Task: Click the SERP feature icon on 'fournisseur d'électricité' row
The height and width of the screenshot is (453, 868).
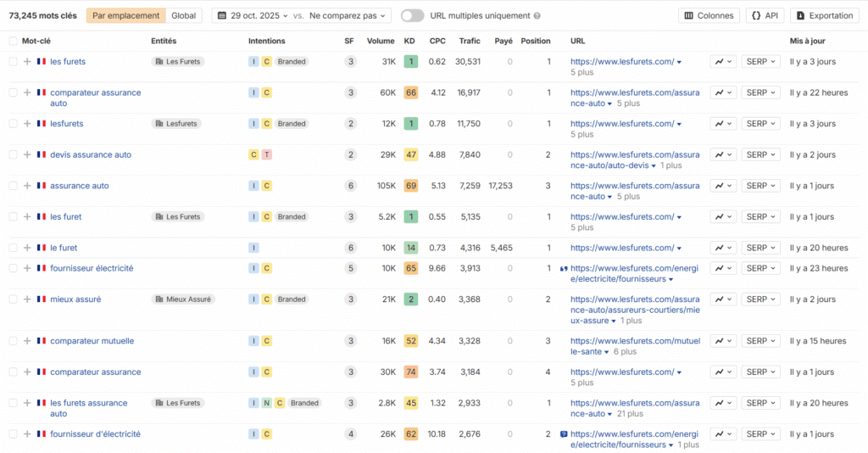Action: [x=564, y=434]
